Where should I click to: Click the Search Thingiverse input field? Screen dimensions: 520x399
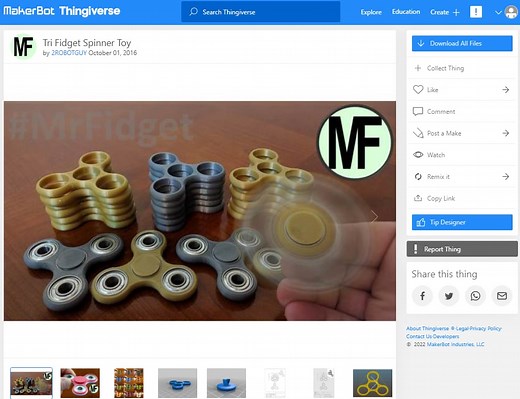click(x=261, y=12)
